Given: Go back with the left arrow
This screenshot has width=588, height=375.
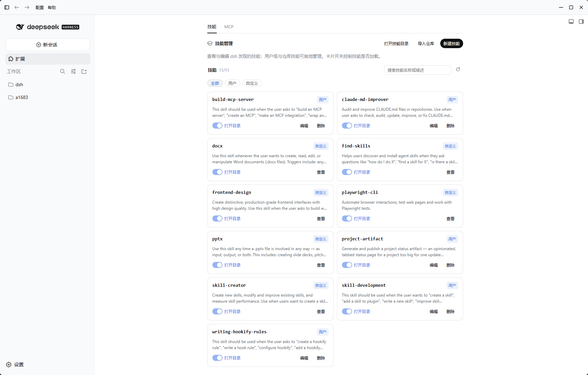Looking at the screenshot, I should [17, 7].
